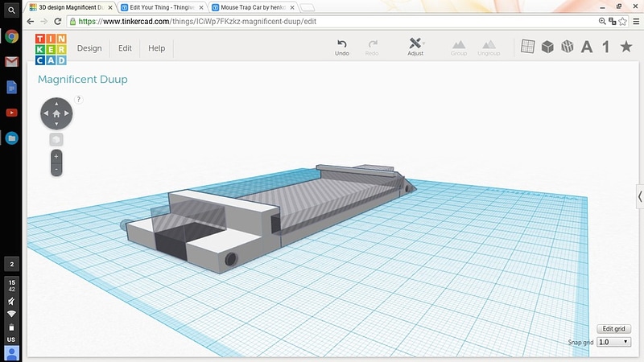Select the striped hole cube icon
Screen dimensions: 644x362
pos(568,47)
